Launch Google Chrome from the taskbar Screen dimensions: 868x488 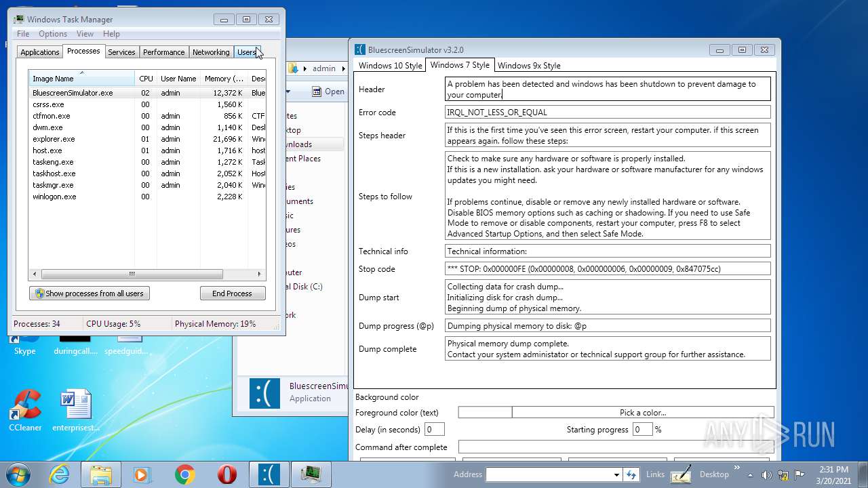click(185, 474)
